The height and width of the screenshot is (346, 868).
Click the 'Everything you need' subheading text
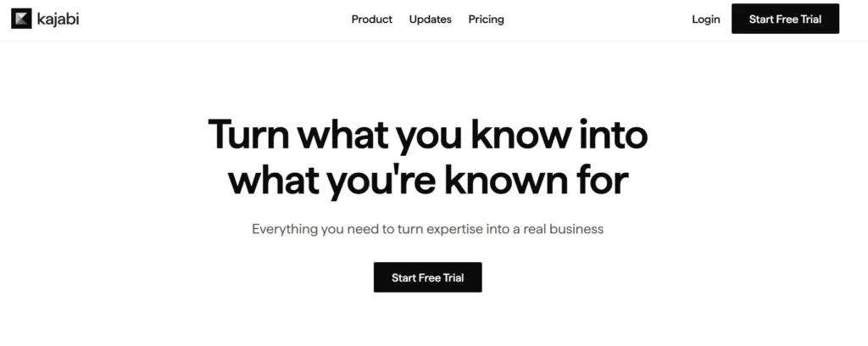(x=427, y=229)
